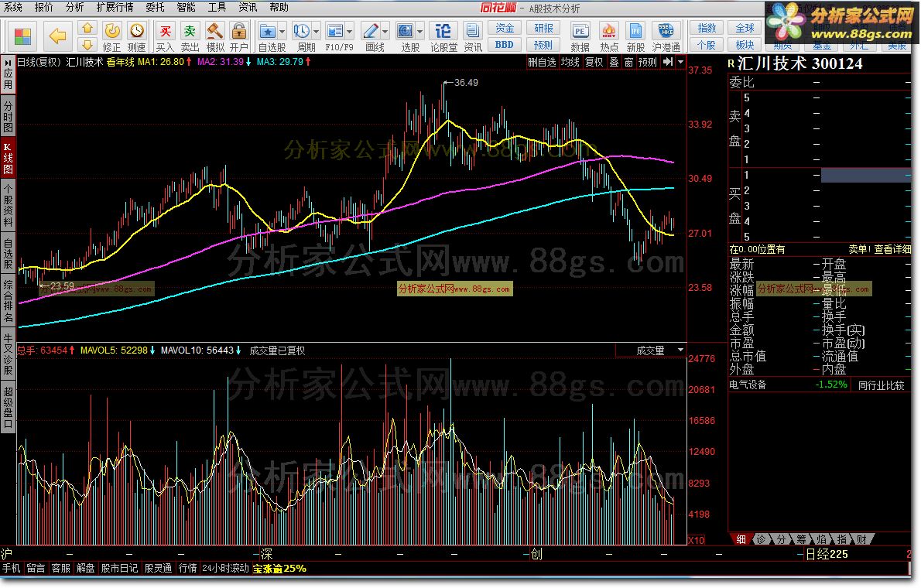
Task: Toggle 均线 moving average lines
Action: click(570, 62)
